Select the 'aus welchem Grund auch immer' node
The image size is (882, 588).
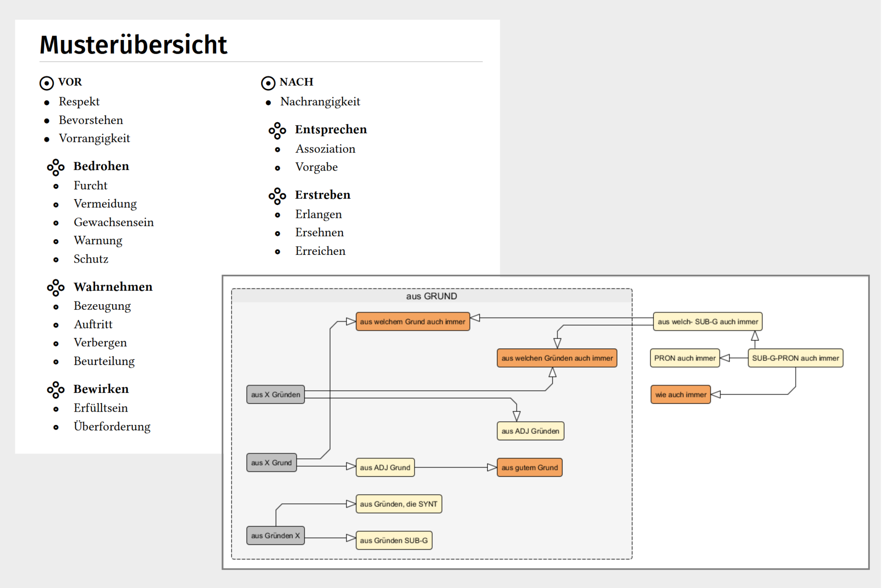(412, 321)
